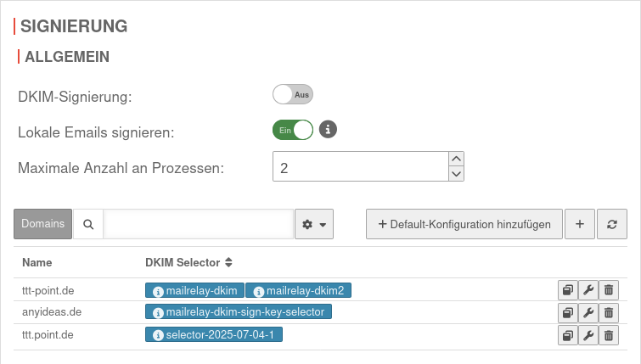Click wrench icon for ttt-point.de row

(588, 290)
